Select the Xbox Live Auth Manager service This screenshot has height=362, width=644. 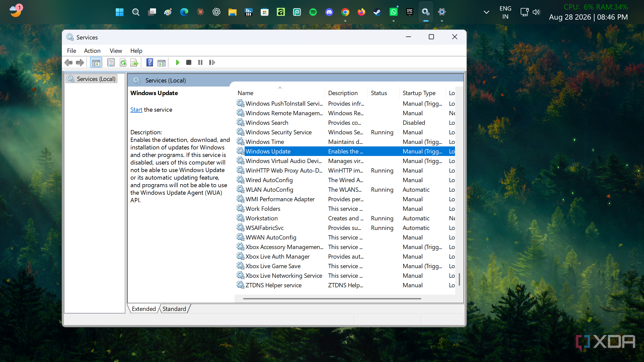coord(346,257)
